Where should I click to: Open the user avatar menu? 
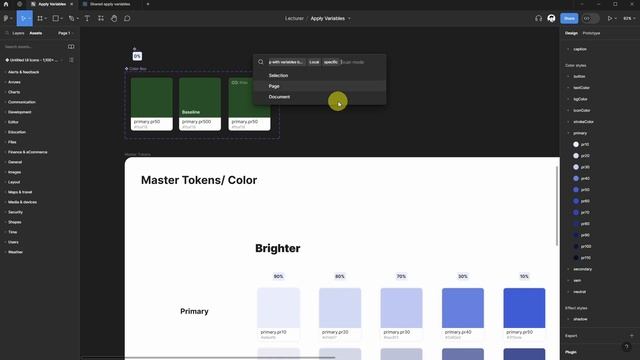[551, 18]
